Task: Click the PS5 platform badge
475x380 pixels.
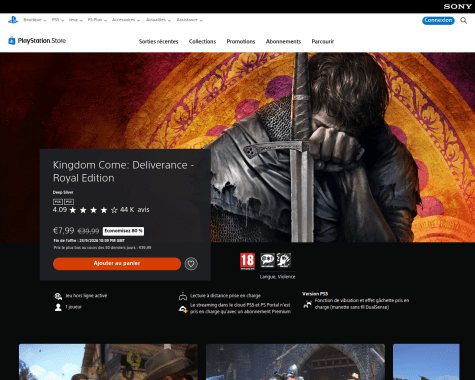Action: click(69, 202)
